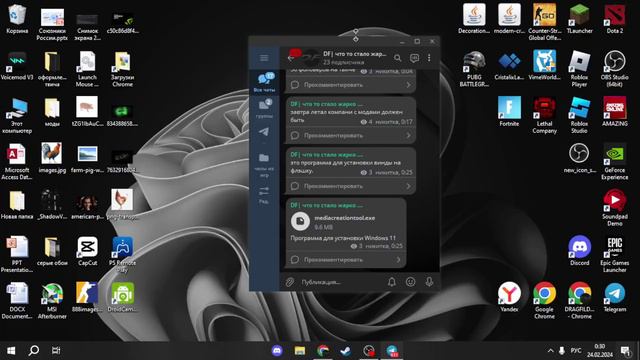Open Task View on the taskbar
This screenshot has width=640, height=360.
point(56,350)
